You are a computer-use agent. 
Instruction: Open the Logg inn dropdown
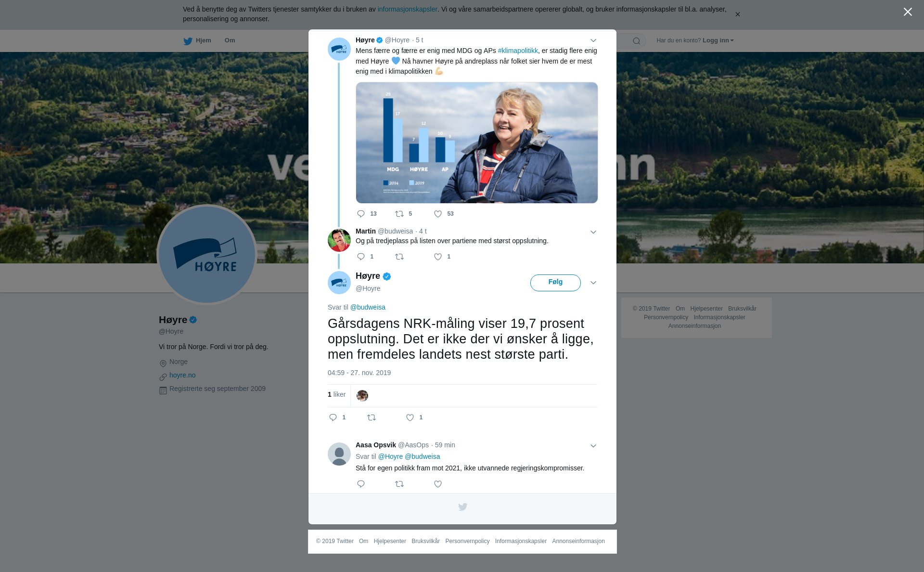718,40
